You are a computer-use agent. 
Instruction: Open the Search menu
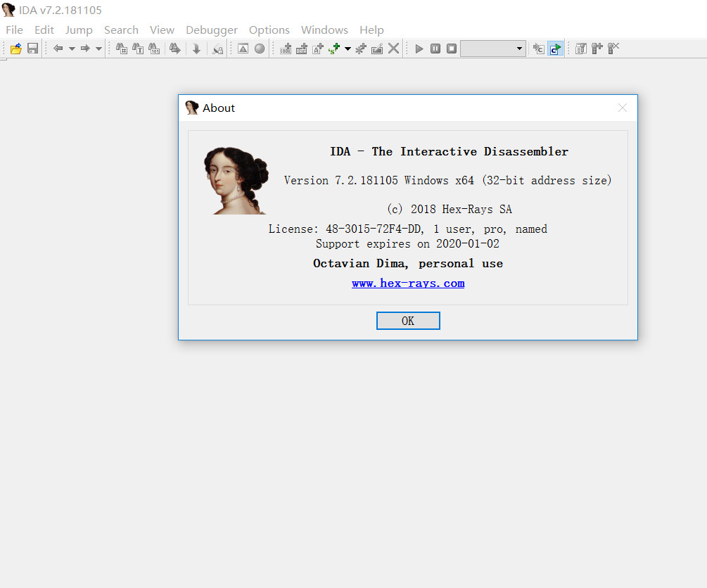click(121, 30)
